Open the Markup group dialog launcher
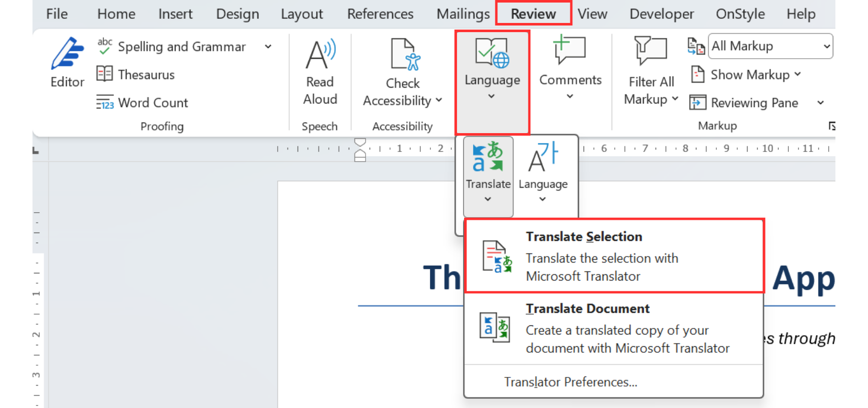The height and width of the screenshot is (408, 868). pyautogui.click(x=832, y=126)
